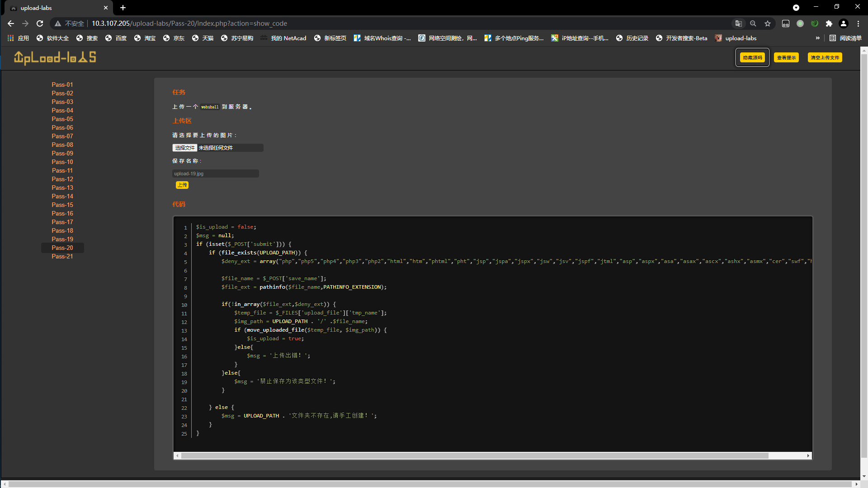Open a new browser tab

123,8
